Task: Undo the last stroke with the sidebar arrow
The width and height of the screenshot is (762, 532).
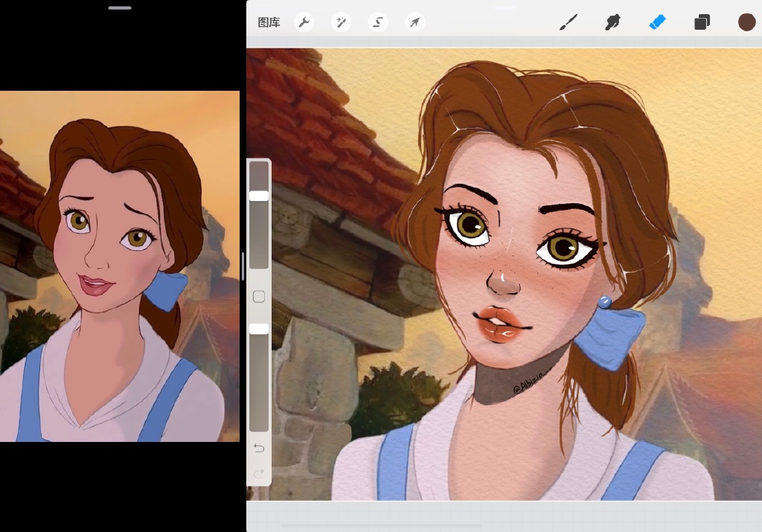Action: 259,447
